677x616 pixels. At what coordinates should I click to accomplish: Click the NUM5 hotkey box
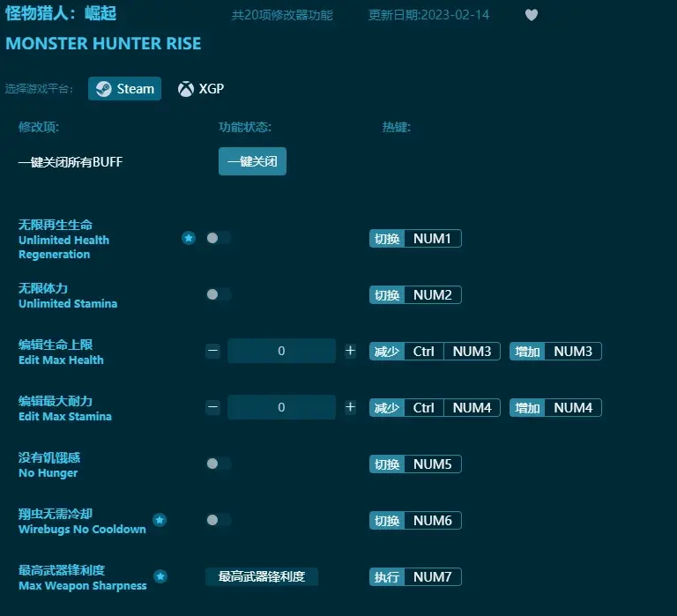(x=415, y=464)
